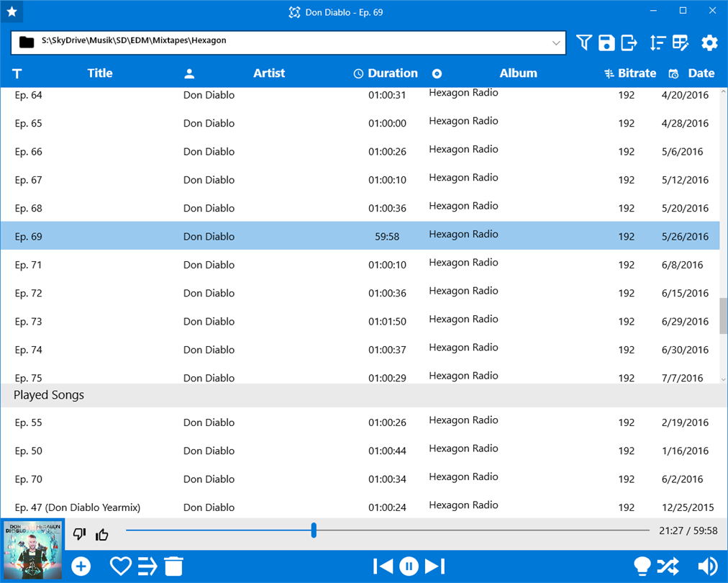Expand the folder path dropdown arrow
Image resolution: width=728 pixels, height=583 pixels.
556,42
